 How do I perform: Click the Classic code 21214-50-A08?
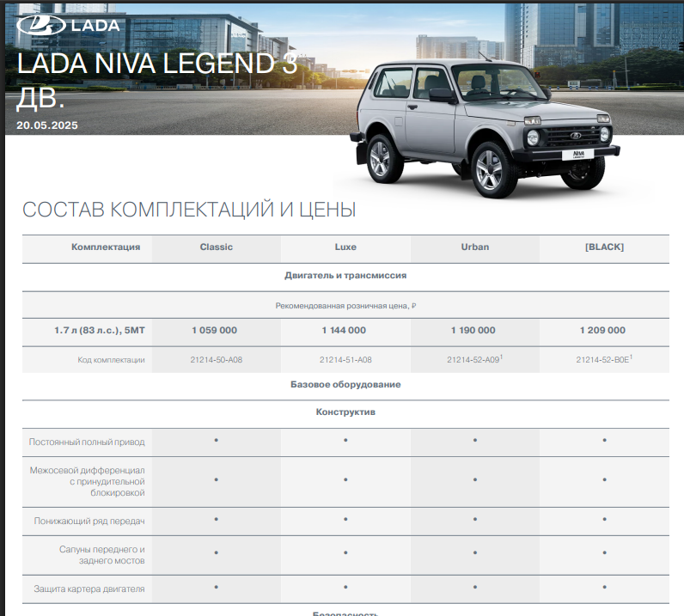(216, 360)
